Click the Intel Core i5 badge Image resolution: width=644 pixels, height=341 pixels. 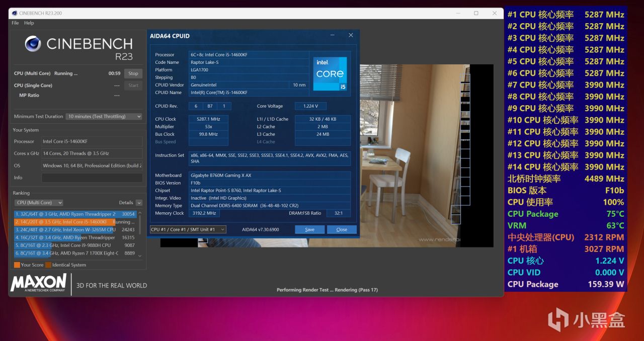tap(330, 73)
